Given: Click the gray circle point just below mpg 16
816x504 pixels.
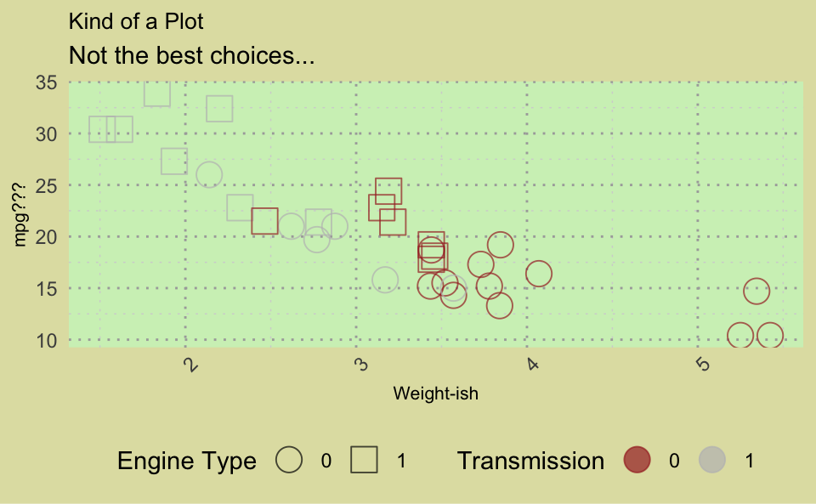Looking at the screenshot, I should click(385, 279).
